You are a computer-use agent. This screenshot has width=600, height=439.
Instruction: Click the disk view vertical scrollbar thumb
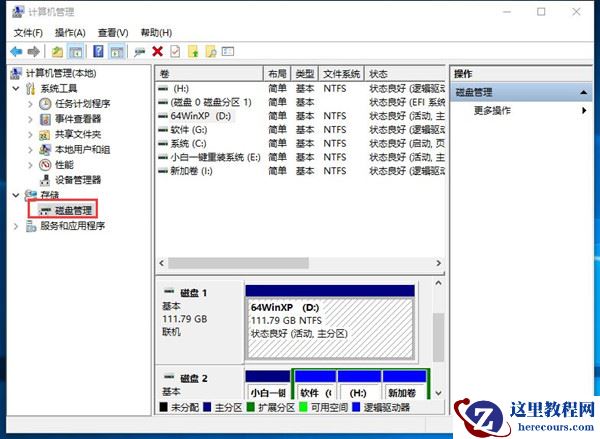(x=439, y=338)
